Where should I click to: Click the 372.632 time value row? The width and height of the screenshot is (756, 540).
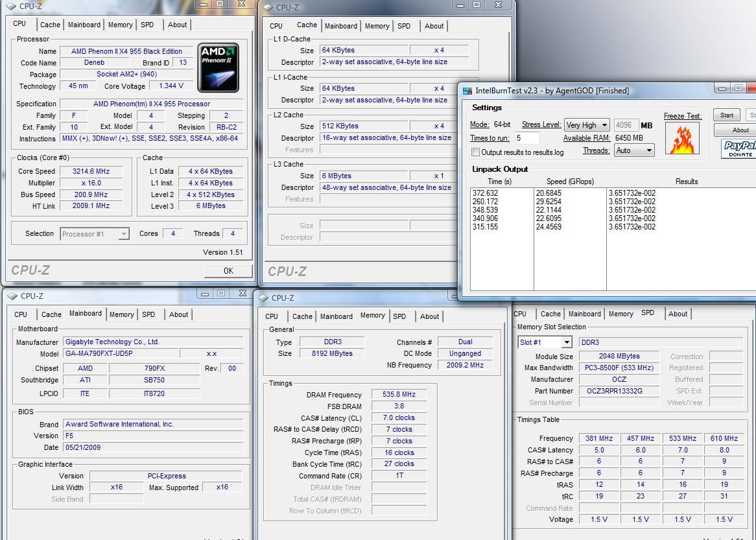(x=485, y=193)
